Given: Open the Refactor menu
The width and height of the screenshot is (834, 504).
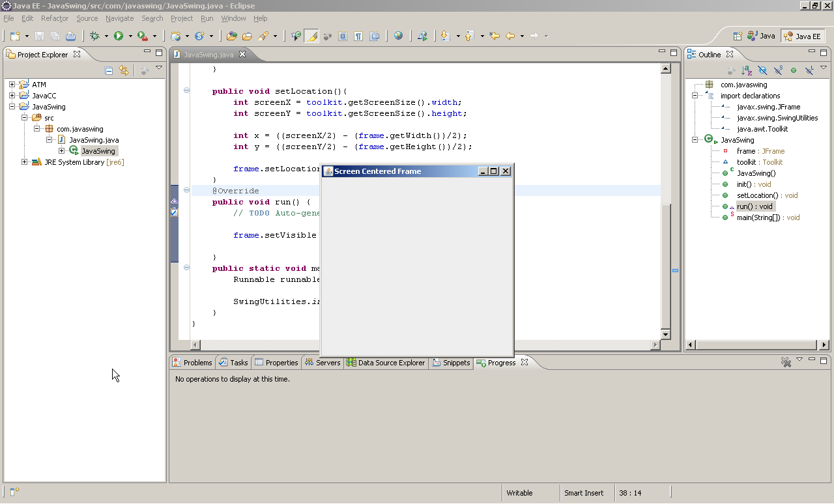Looking at the screenshot, I should click(x=55, y=18).
